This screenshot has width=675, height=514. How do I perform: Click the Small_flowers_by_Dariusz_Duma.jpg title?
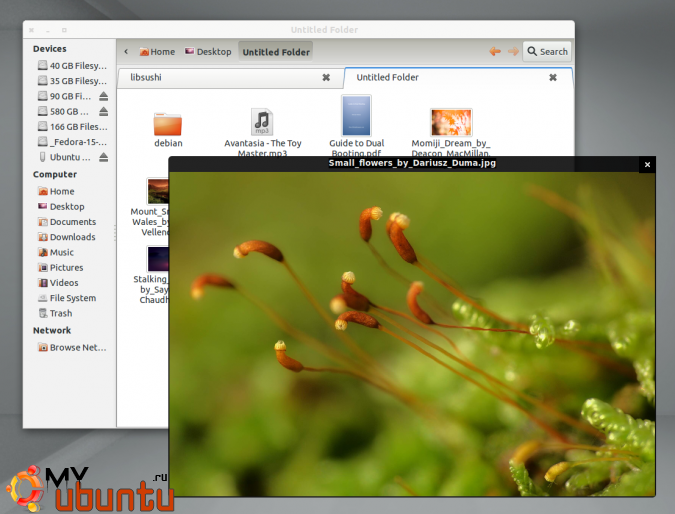412,163
